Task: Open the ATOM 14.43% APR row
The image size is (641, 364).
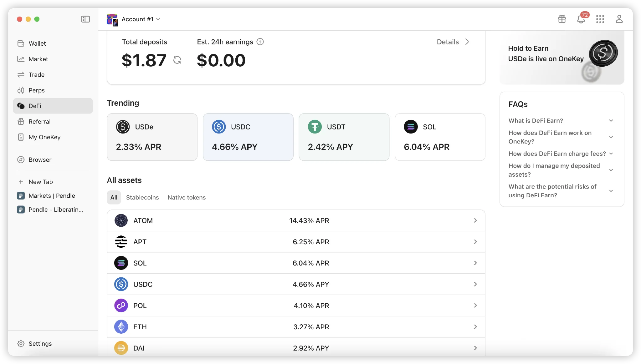Action: point(296,220)
